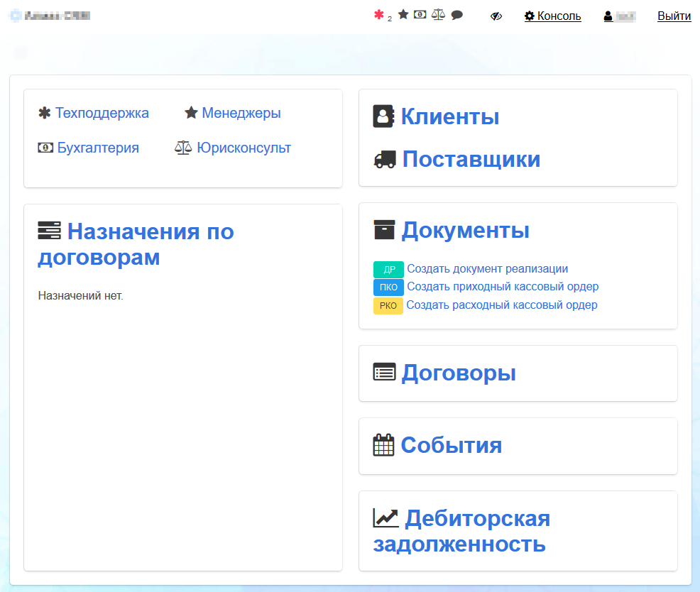Viewport: 700px width, 592px height.
Task: Open the Юрисконсульт section
Action: tap(244, 148)
